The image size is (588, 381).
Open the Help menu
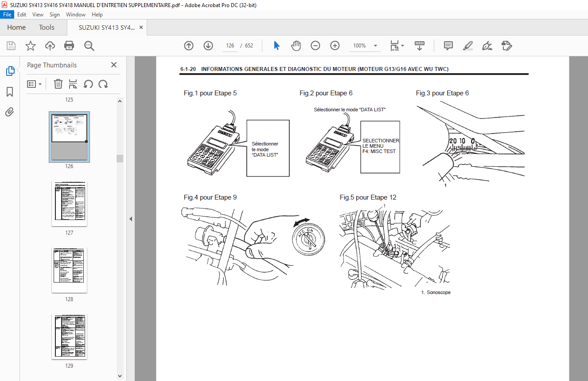pos(97,15)
